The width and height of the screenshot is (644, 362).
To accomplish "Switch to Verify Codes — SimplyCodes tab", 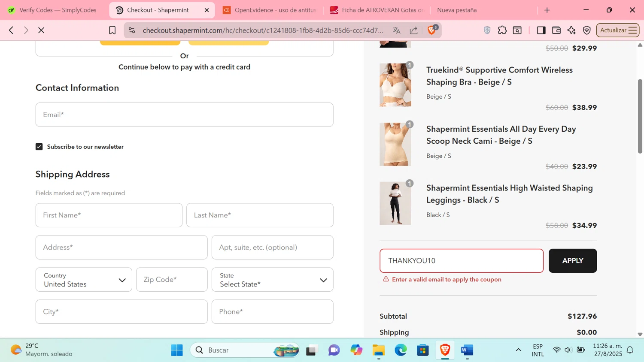I will (52, 10).
